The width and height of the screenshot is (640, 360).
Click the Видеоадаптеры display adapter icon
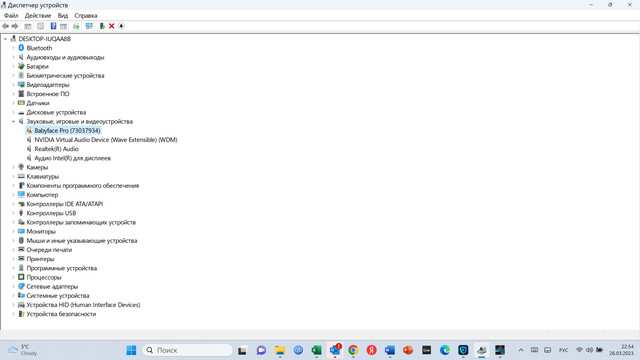pyautogui.click(x=21, y=84)
